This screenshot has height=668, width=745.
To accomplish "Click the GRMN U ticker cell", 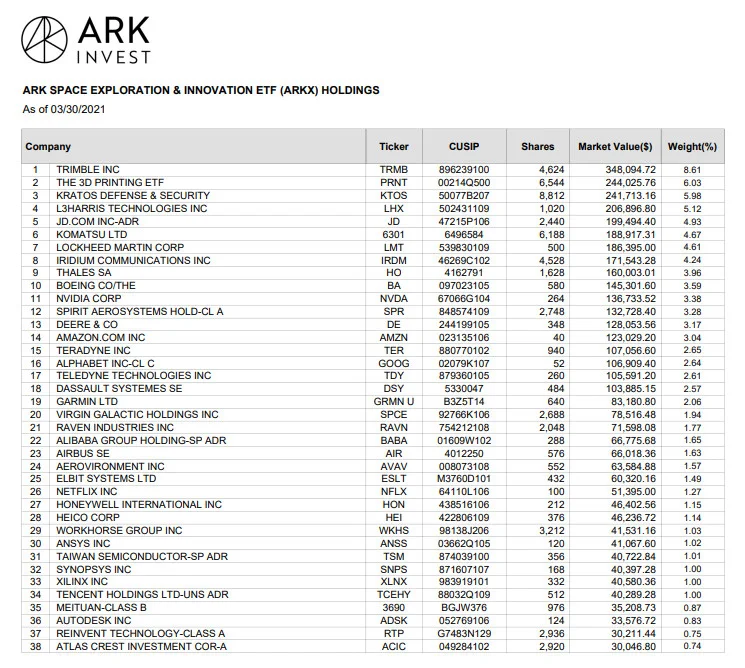I will point(393,401).
